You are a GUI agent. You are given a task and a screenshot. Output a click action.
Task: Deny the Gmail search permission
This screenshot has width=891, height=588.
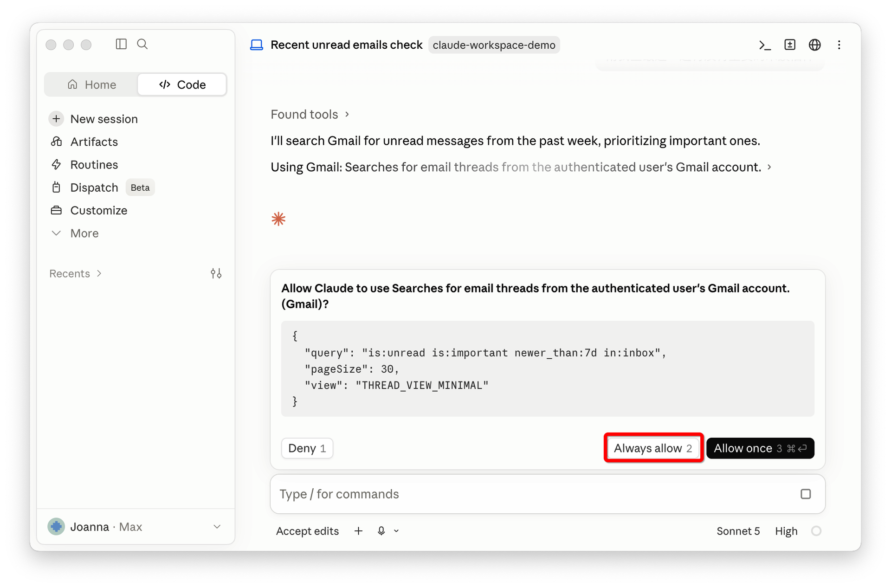coord(307,448)
